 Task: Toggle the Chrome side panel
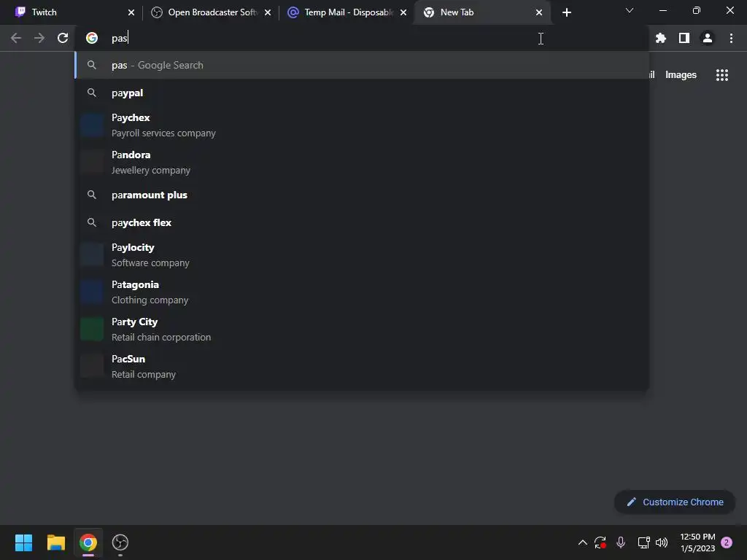point(684,38)
